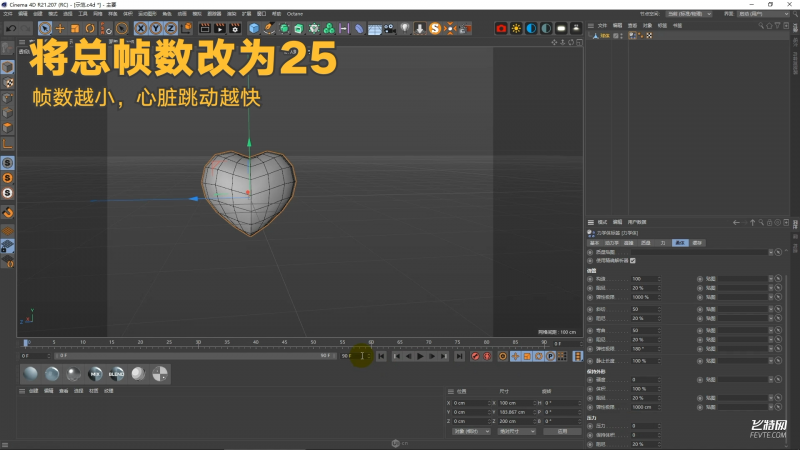
Task: Toggle Position keyframe recording button
Action: 515,356
